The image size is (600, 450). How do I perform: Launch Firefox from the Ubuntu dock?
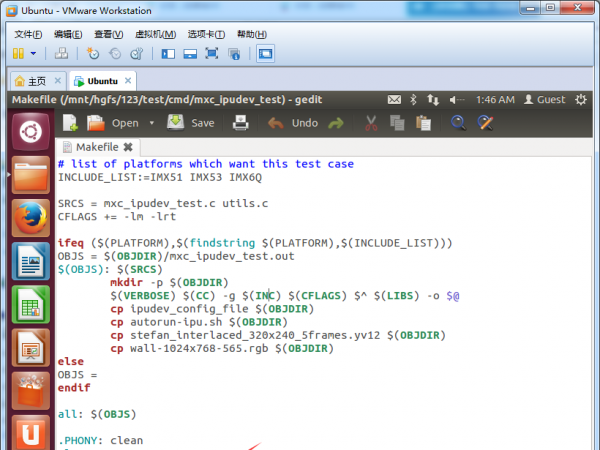coord(30,218)
